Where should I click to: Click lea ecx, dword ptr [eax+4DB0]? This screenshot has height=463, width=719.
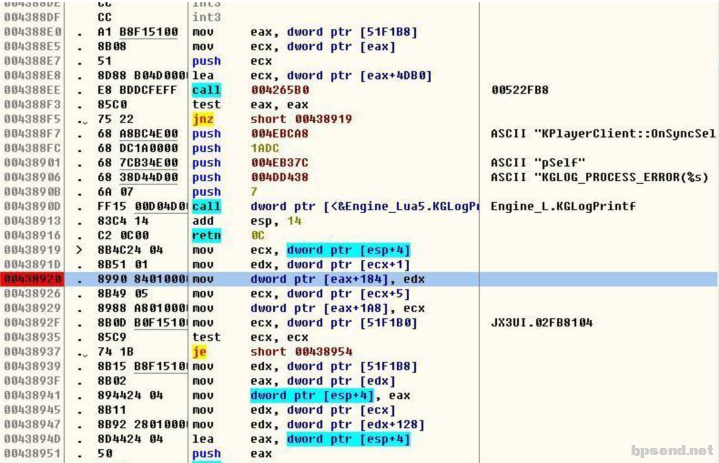point(312,76)
